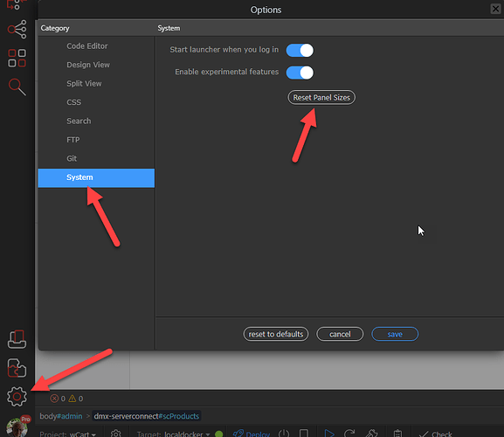504x437 pixels.
Task: Expand the Target localdocker dropdown
Action: pos(173,434)
